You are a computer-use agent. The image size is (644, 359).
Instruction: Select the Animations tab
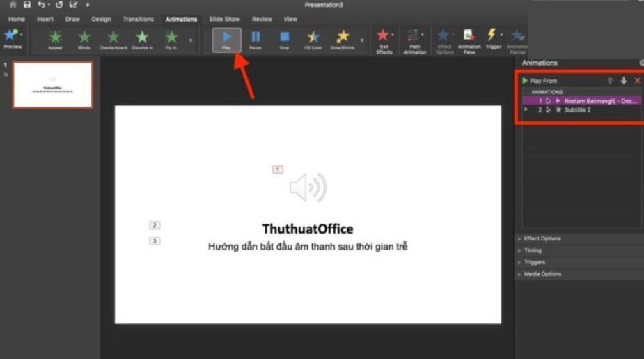[x=181, y=19]
